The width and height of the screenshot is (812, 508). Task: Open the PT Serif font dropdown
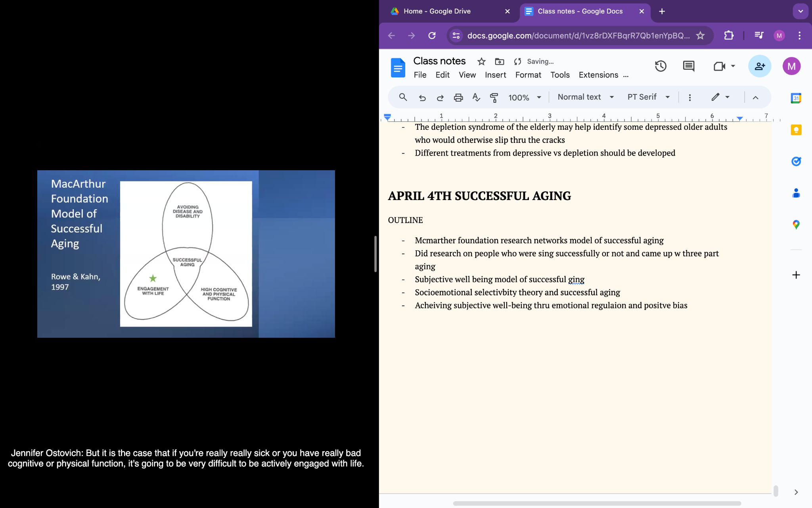[x=648, y=97]
